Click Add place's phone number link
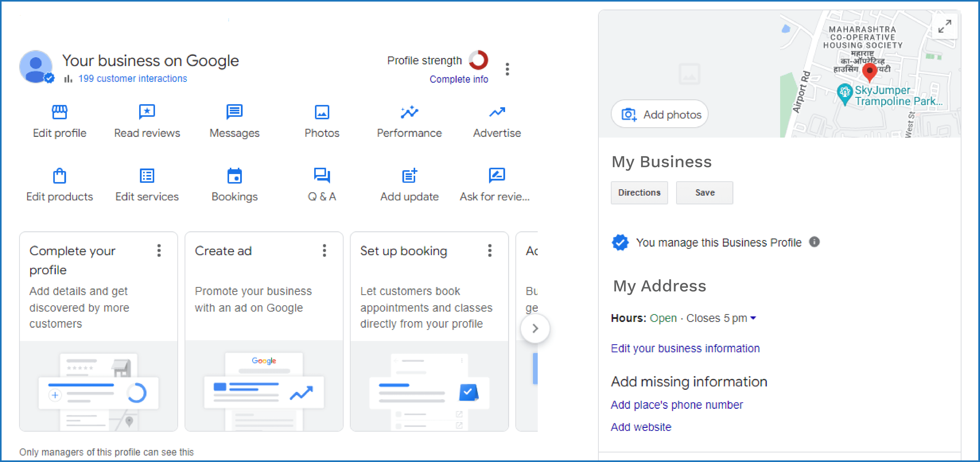Image resolution: width=980 pixels, height=462 pixels. coord(677,405)
